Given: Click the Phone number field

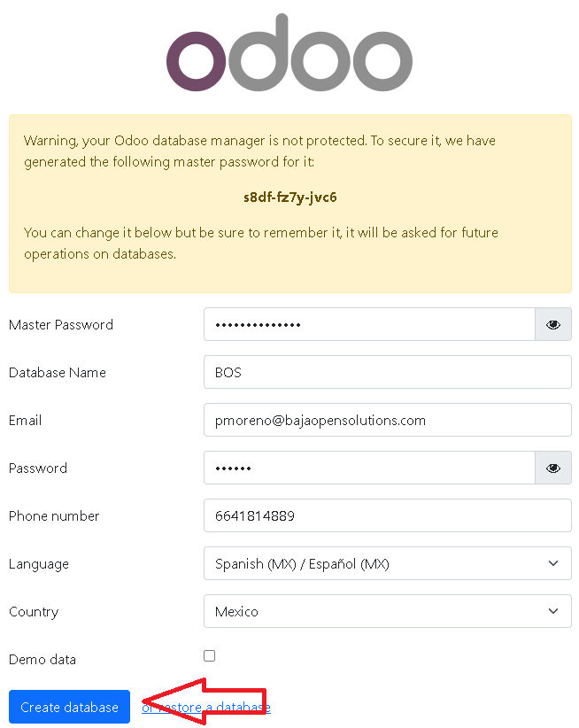Looking at the screenshot, I should tap(388, 515).
